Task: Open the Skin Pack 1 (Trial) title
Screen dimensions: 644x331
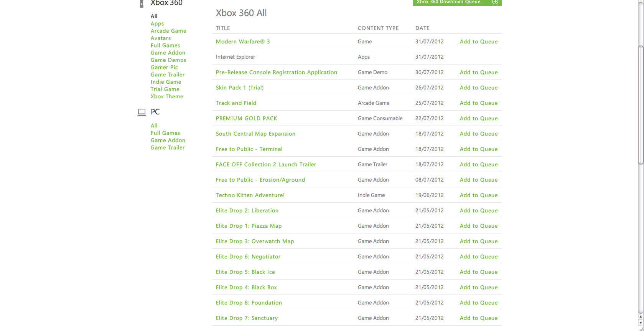Action: (240, 88)
